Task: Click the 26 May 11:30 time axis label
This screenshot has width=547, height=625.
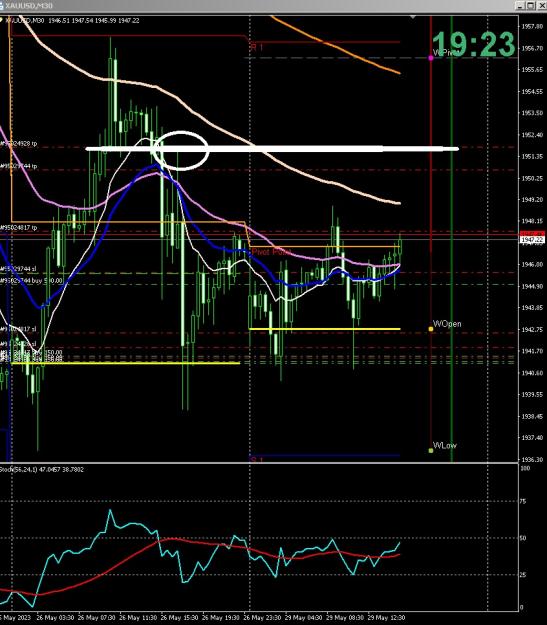Action: 138,617
